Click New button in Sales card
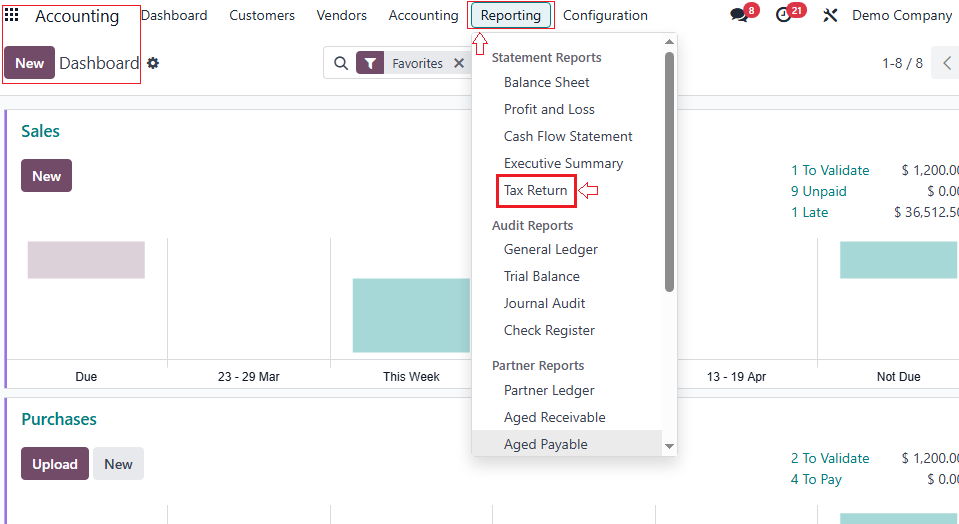959x524 pixels. [x=46, y=176]
